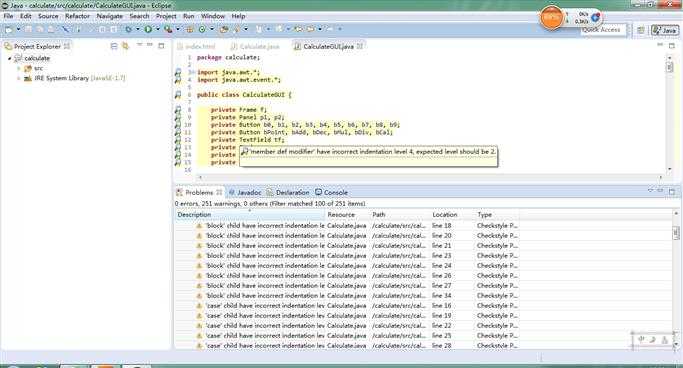Open the File menu
Image resolution: width=683 pixels, height=368 pixels.
pos(8,16)
